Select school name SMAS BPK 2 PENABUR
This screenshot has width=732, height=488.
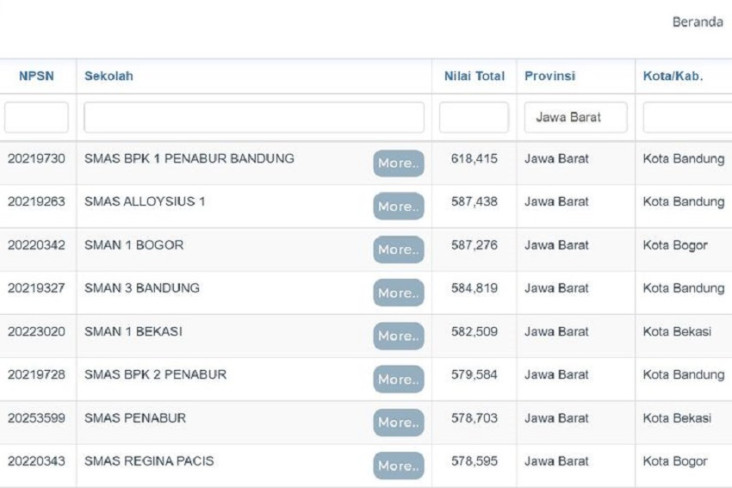pos(155,375)
